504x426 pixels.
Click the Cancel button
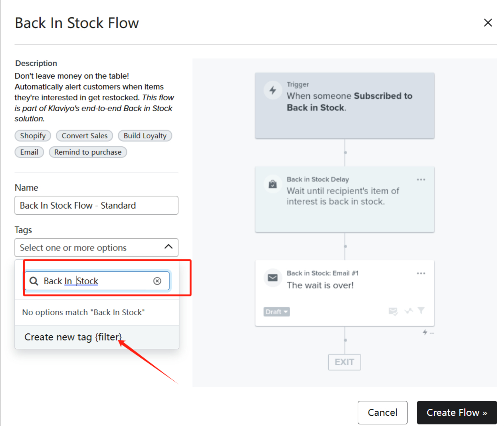tap(382, 413)
